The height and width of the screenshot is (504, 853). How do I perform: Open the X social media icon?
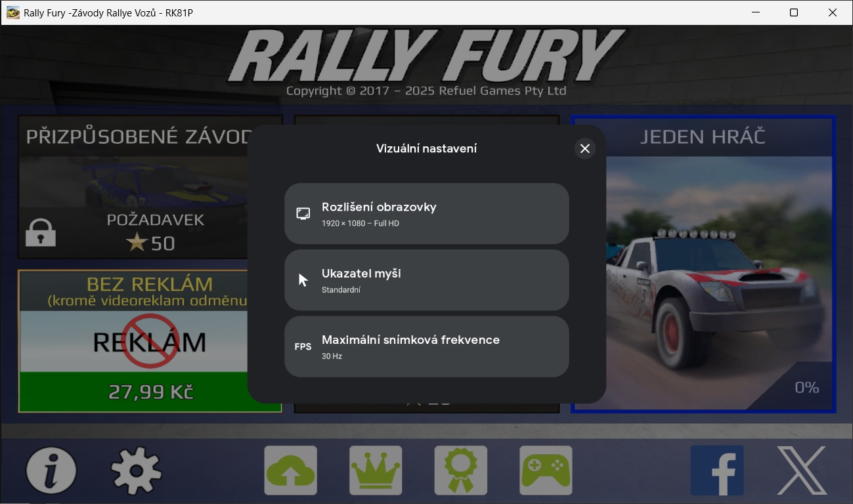[802, 471]
